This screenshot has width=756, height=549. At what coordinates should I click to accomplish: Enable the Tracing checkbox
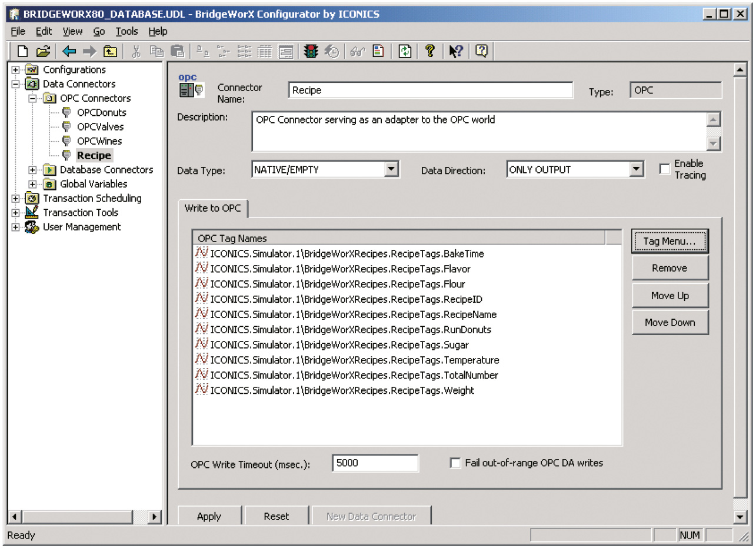tap(665, 169)
